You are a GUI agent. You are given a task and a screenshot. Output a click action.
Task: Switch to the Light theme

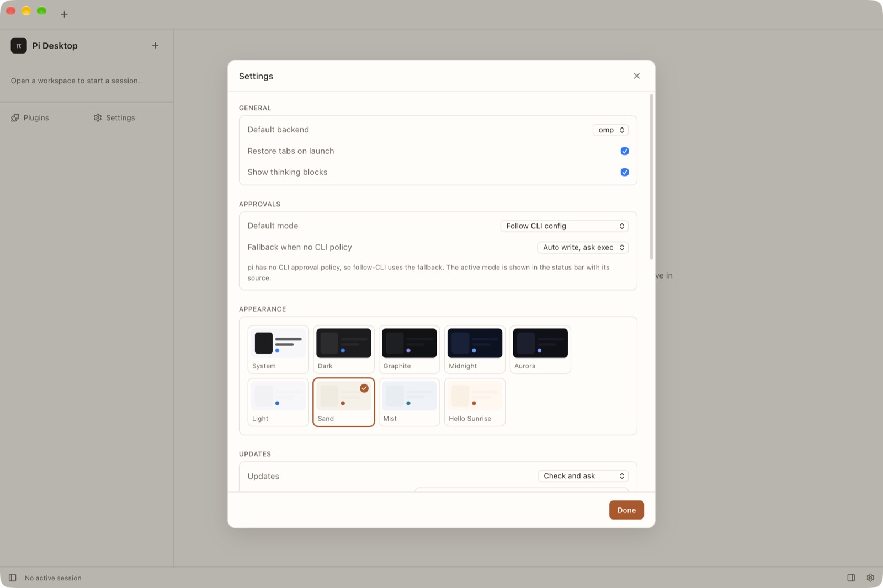(278, 402)
